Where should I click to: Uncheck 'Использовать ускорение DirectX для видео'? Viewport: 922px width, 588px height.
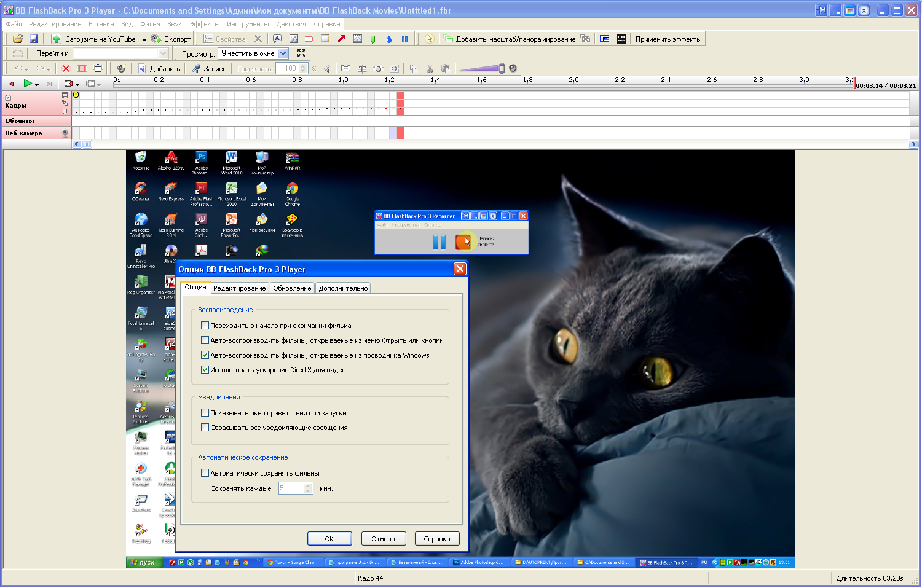coord(205,370)
